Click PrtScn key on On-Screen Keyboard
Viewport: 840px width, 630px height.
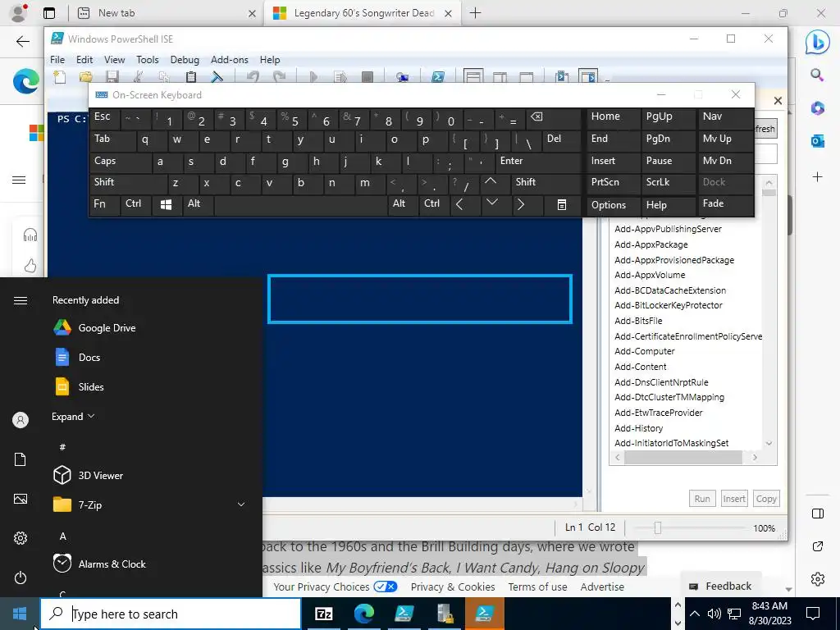(x=613, y=183)
